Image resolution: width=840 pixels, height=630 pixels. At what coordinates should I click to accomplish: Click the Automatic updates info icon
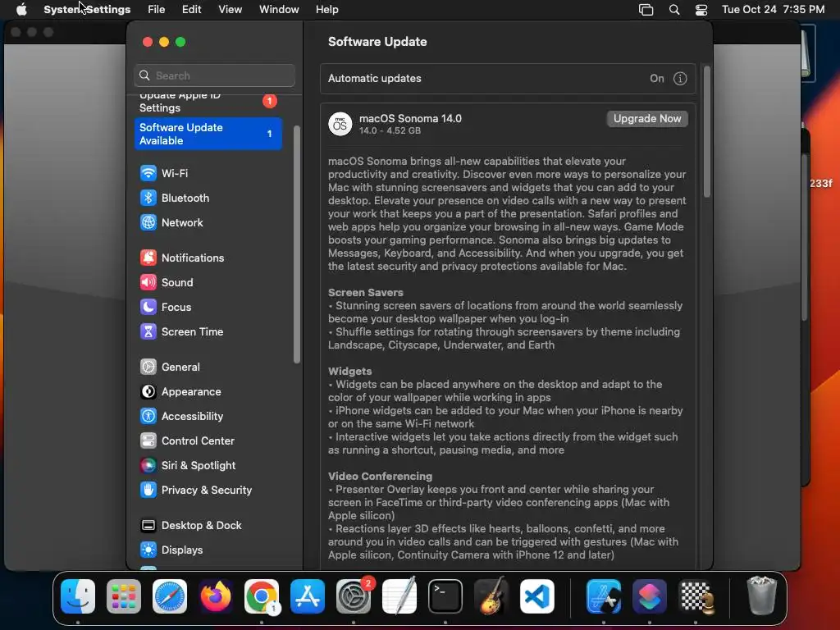(x=680, y=79)
